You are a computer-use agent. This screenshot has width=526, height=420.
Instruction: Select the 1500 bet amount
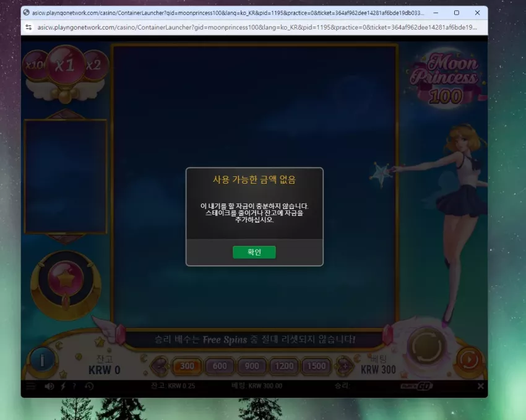(316, 366)
